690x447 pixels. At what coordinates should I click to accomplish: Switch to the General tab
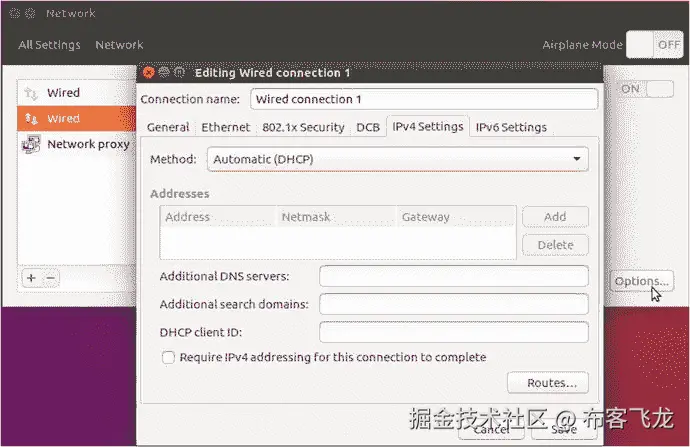[168, 127]
